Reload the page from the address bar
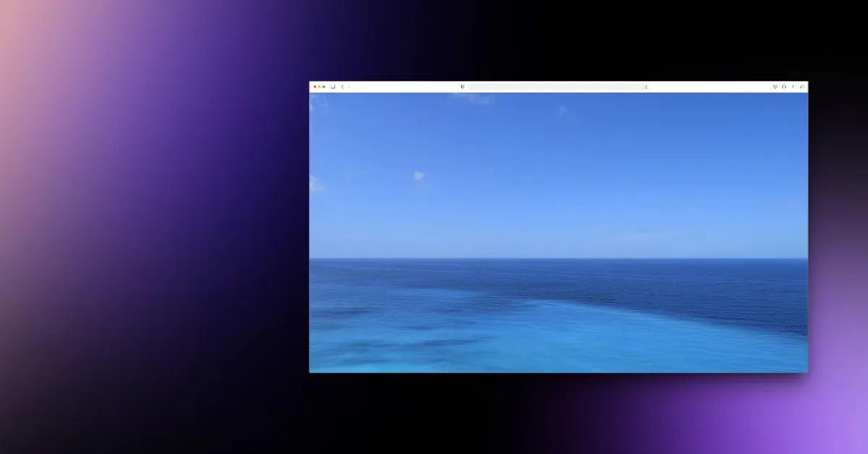This screenshot has height=454, width=868. [646, 87]
